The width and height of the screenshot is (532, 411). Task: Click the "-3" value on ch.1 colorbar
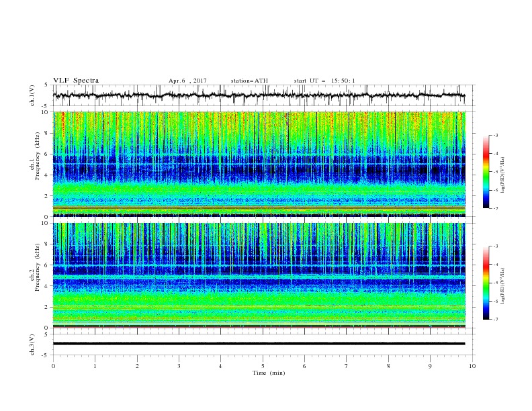coord(495,135)
